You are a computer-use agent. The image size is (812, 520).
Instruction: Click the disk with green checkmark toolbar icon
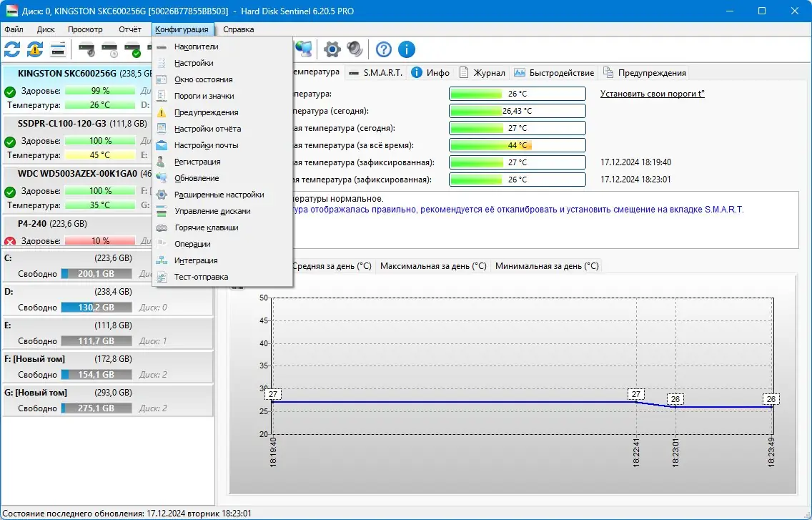tap(132, 49)
